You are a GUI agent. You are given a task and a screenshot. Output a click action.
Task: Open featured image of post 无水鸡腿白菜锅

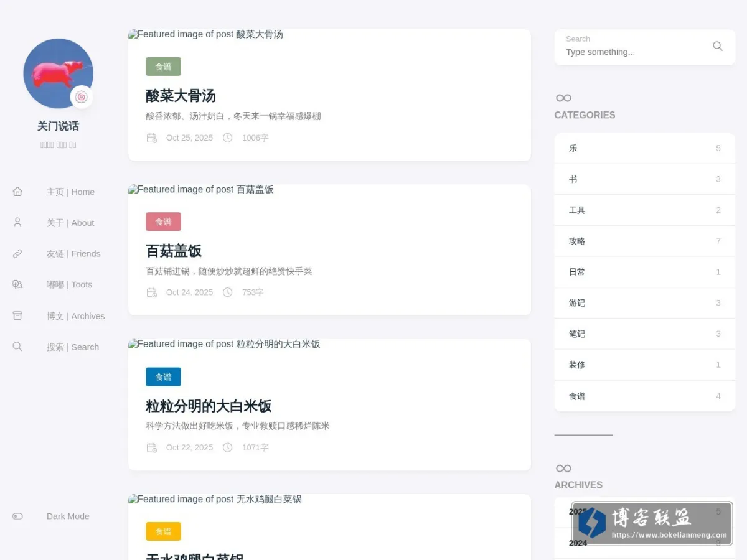215,499
